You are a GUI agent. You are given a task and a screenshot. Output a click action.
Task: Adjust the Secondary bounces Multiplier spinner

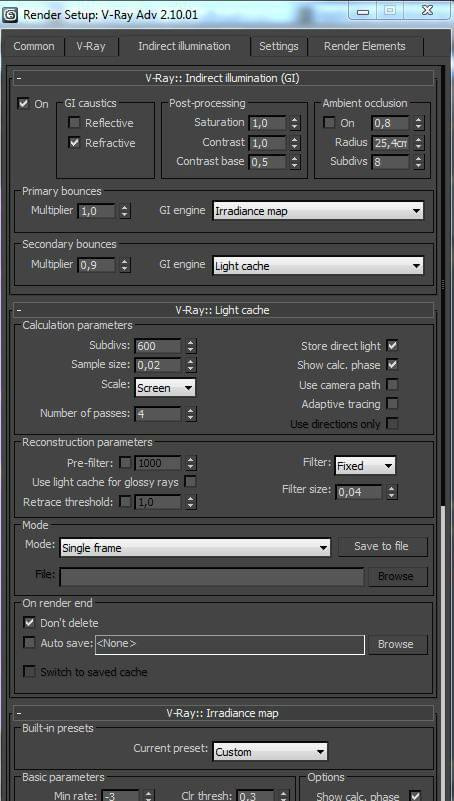pyautogui.click(x=125, y=265)
